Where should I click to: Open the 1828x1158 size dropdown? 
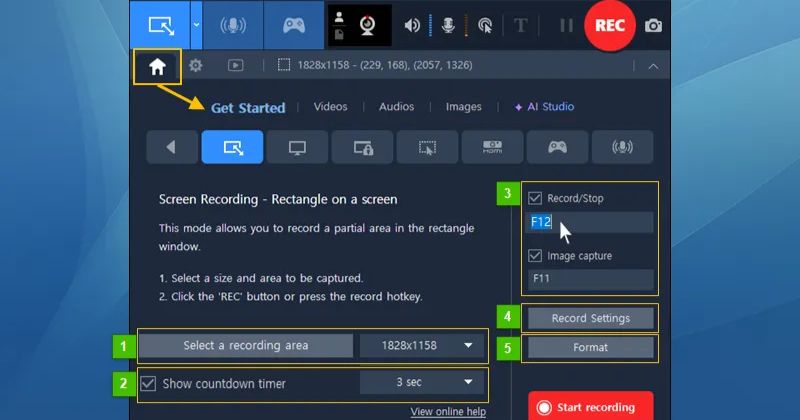click(422, 345)
